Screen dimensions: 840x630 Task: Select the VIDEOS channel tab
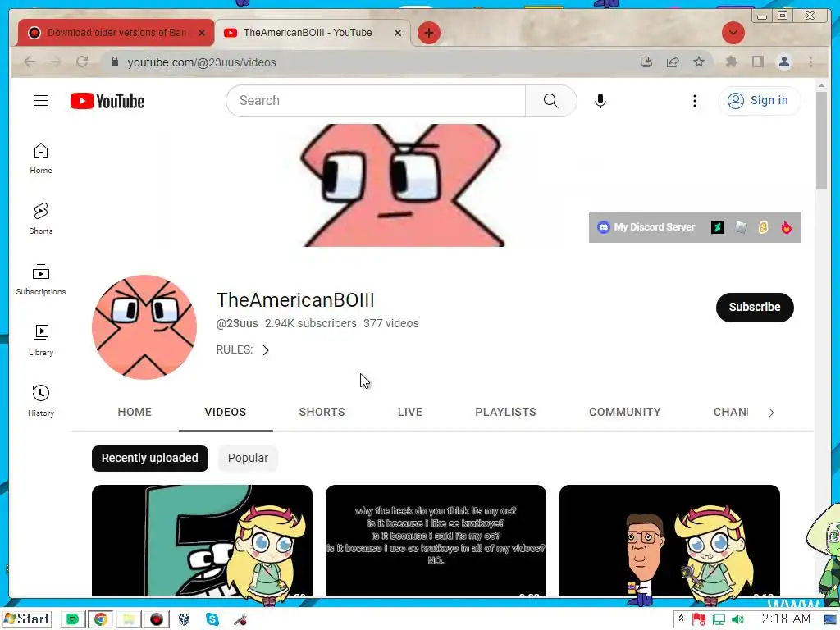point(226,412)
